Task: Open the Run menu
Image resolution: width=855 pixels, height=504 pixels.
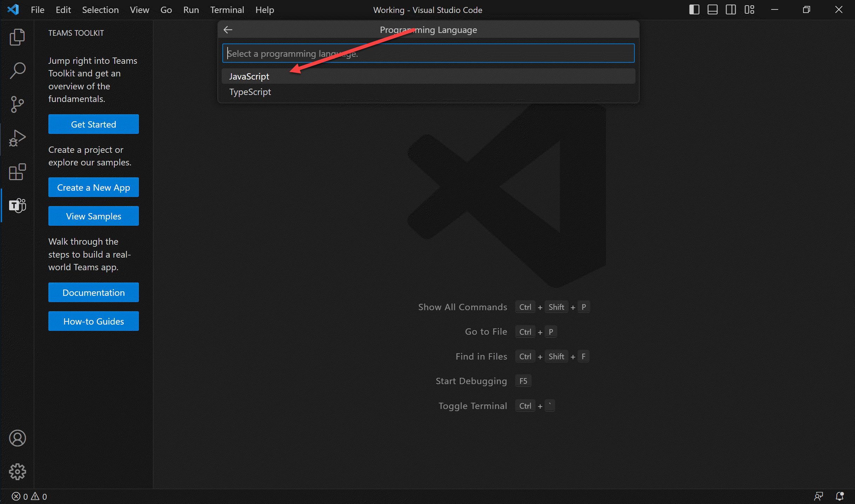Action: click(191, 10)
